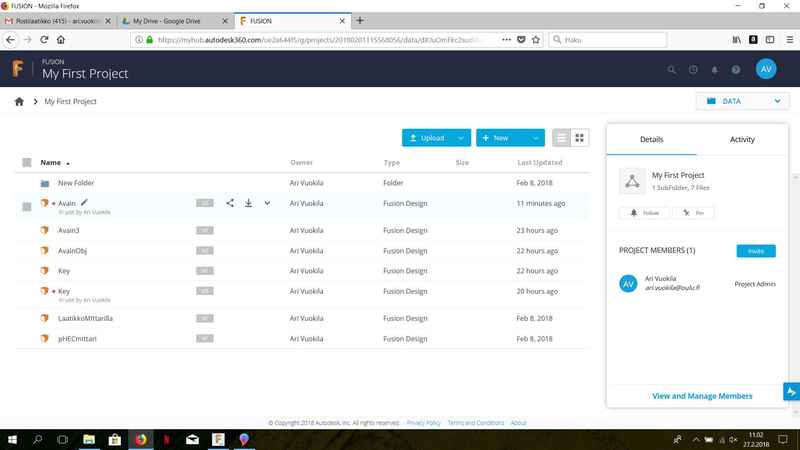Select the FUSION browser tab
The height and width of the screenshot is (450, 800).
(292, 21)
